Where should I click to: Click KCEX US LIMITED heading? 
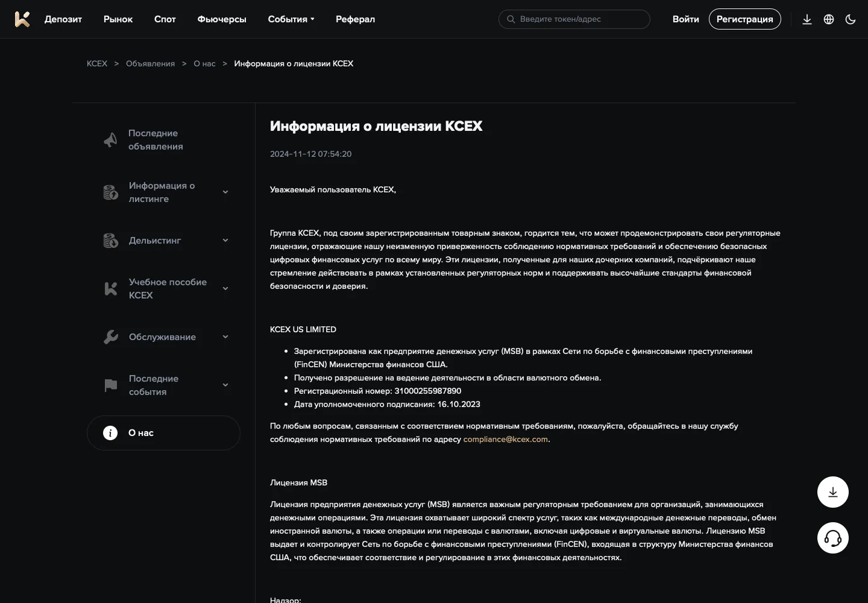pos(303,329)
